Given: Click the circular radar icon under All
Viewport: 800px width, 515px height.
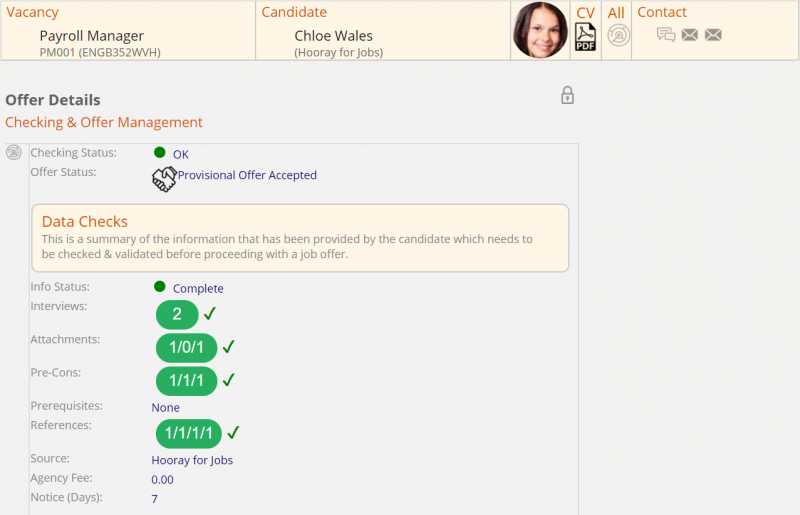Looking at the screenshot, I should tap(619, 36).
